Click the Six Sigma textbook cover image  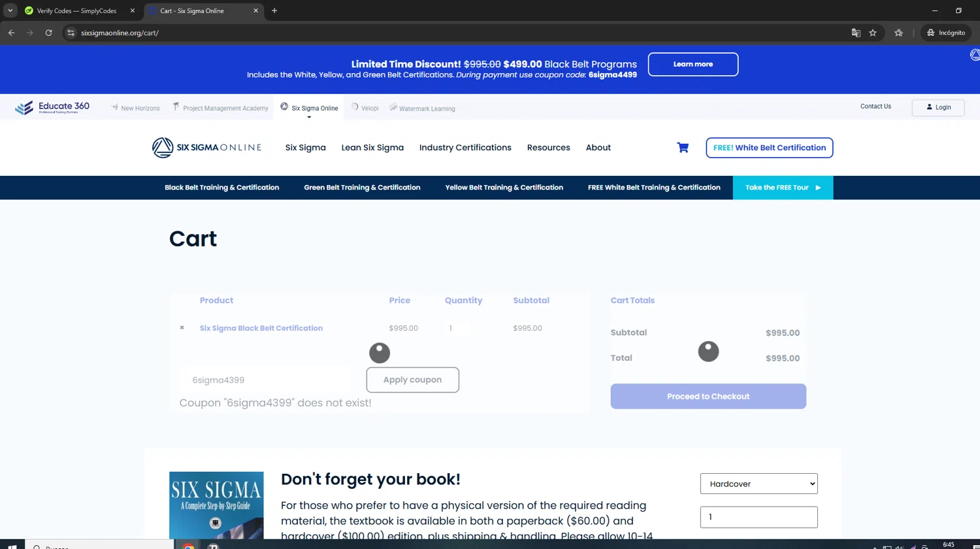pos(216,505)
